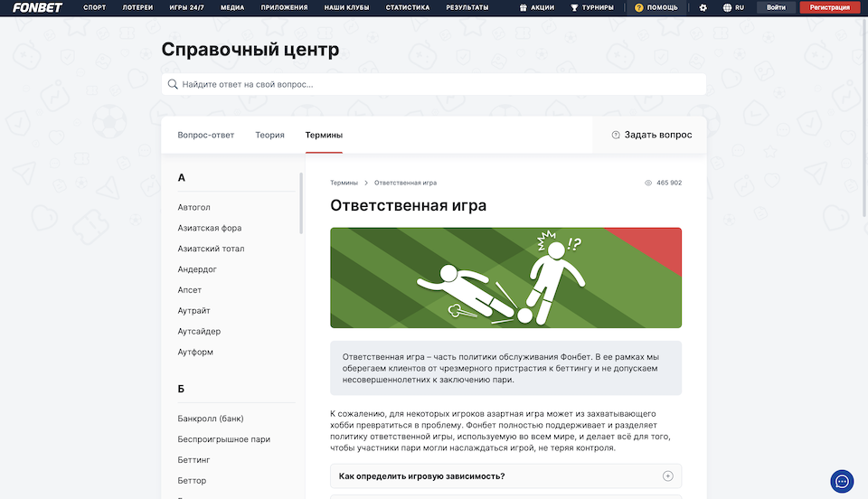
Task: Open Спорт menu
Action: tap(95, 8)
